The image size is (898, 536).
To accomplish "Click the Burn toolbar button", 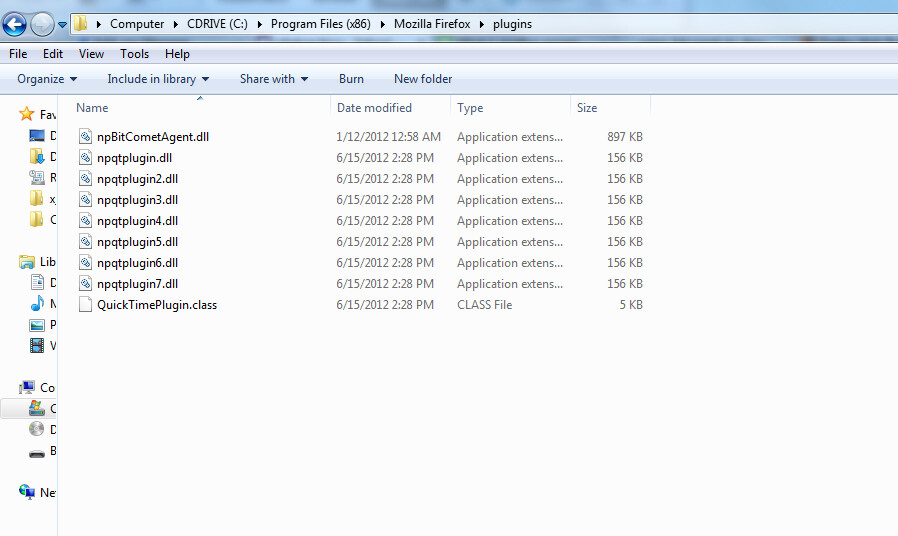I will (x=351, y=79).
